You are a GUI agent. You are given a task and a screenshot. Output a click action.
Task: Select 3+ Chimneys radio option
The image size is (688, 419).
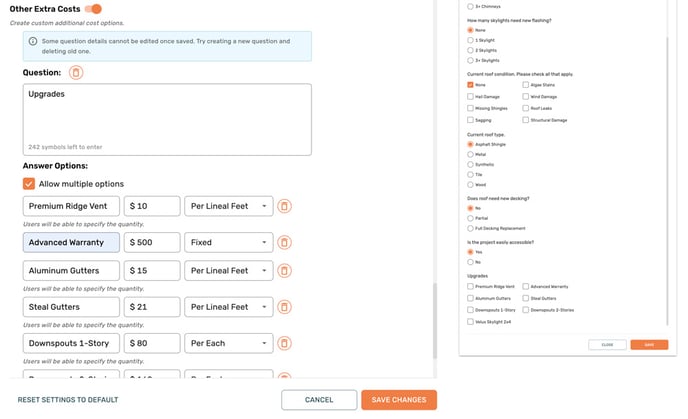pos(470,7)
